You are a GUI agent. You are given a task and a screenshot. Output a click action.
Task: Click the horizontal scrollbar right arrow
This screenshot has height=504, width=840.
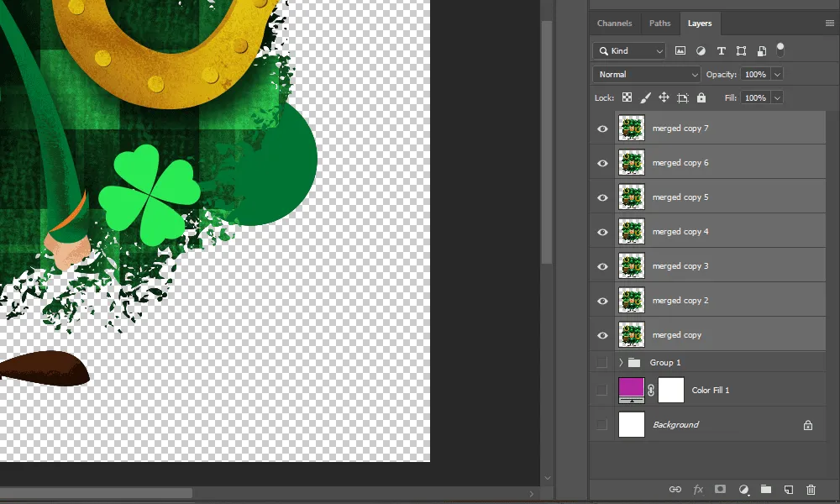(x=532, y=493)
